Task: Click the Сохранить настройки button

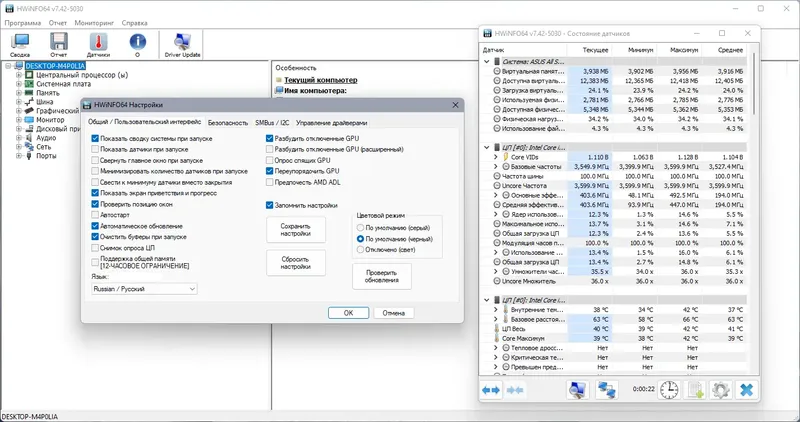Action: 296,230
